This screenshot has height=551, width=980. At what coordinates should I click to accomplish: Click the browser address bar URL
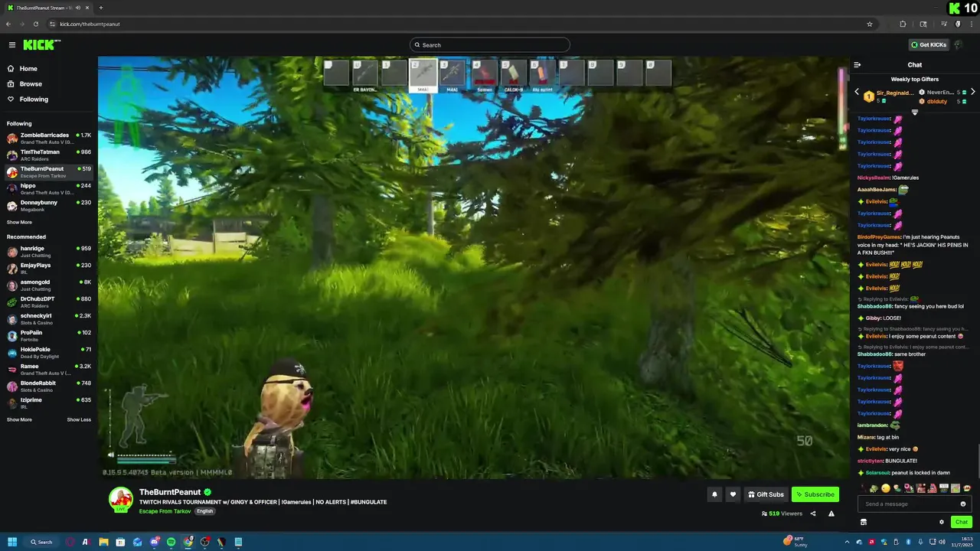[90, 24]
